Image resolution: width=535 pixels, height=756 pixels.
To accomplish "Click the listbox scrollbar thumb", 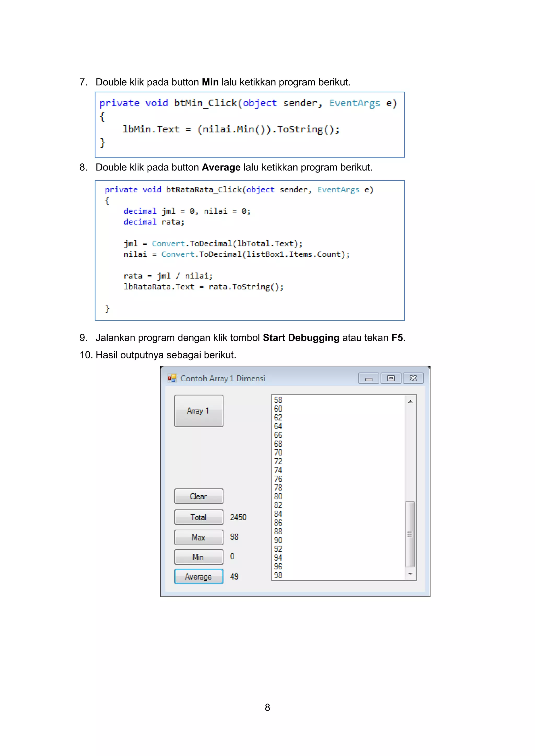I will (410, 534).
